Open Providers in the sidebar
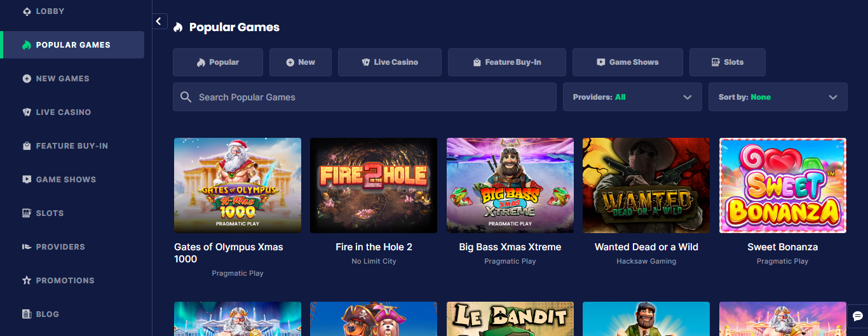The image size is (868, 336). 72,247
